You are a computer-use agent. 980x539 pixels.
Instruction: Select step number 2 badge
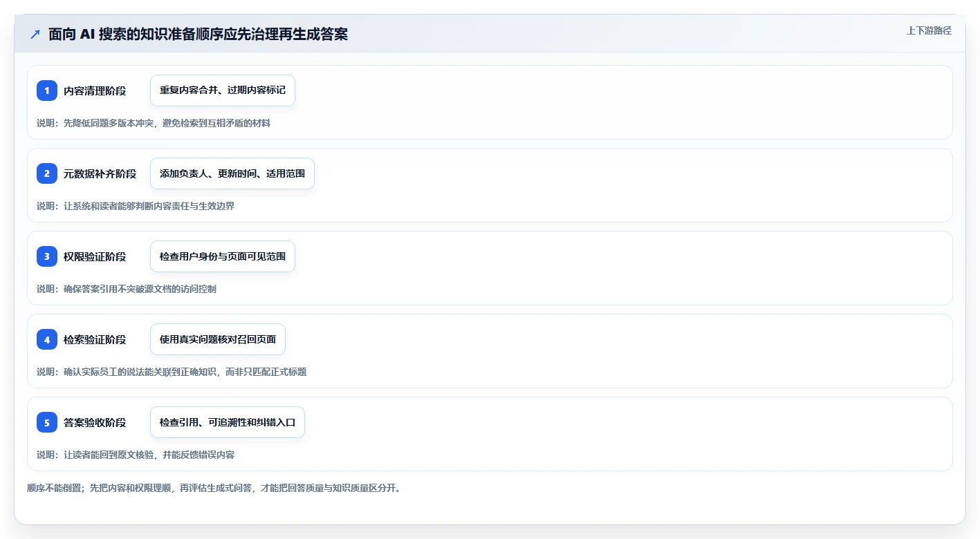(47, 173)
